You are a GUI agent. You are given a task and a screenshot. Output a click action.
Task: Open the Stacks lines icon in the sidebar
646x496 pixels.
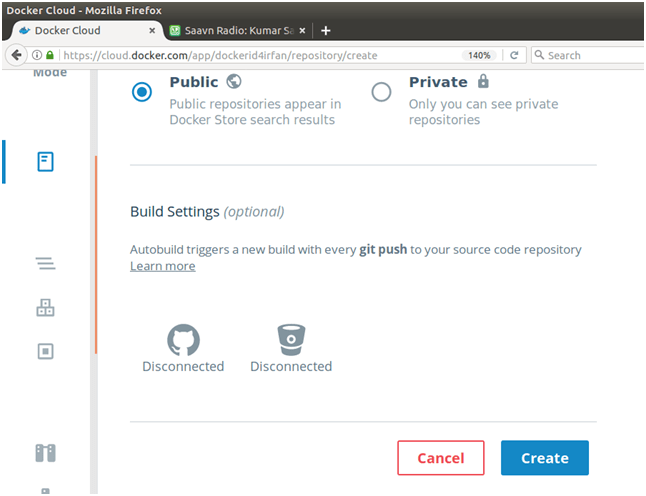(x=45, y=263)
